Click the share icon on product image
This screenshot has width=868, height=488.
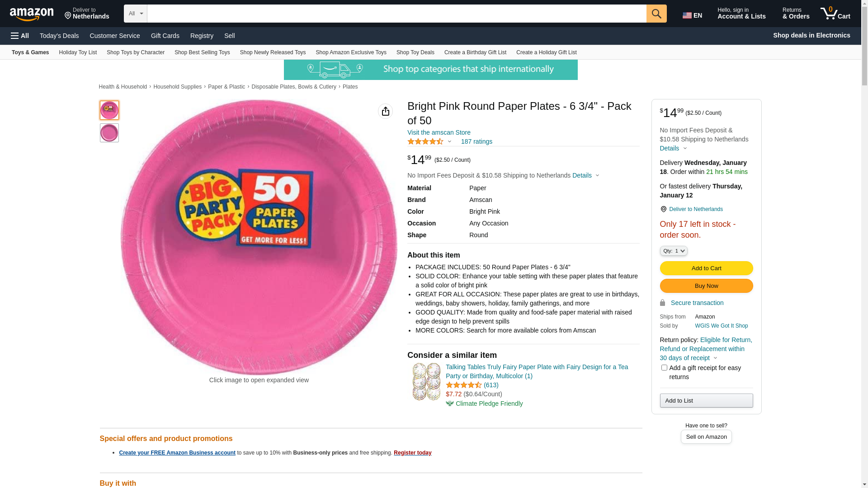click(x=385, y=111)
